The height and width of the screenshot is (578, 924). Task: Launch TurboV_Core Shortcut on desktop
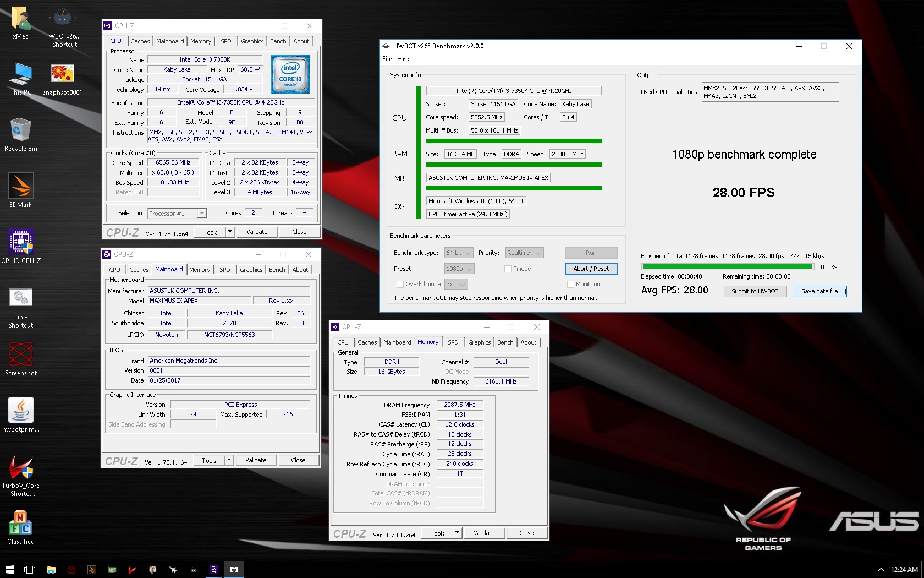click(21, 476)
